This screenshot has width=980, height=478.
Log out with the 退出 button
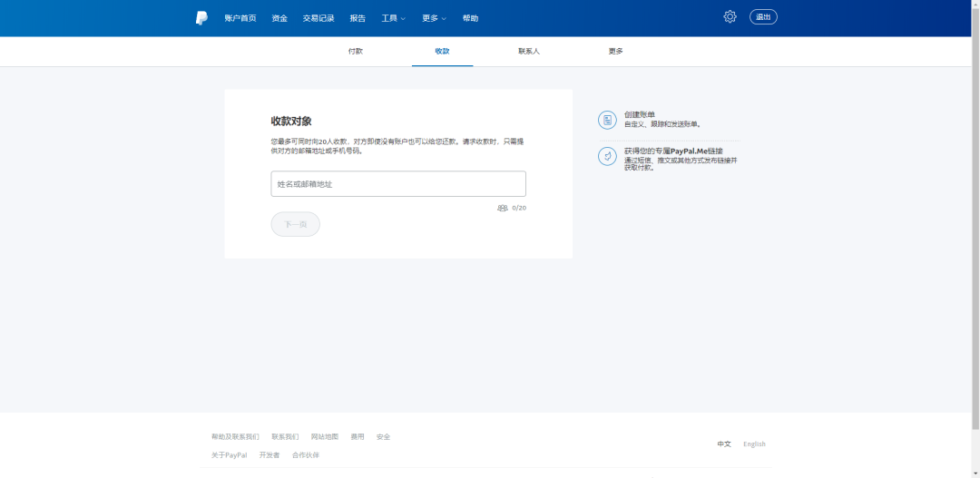click(x=763, y=17)
